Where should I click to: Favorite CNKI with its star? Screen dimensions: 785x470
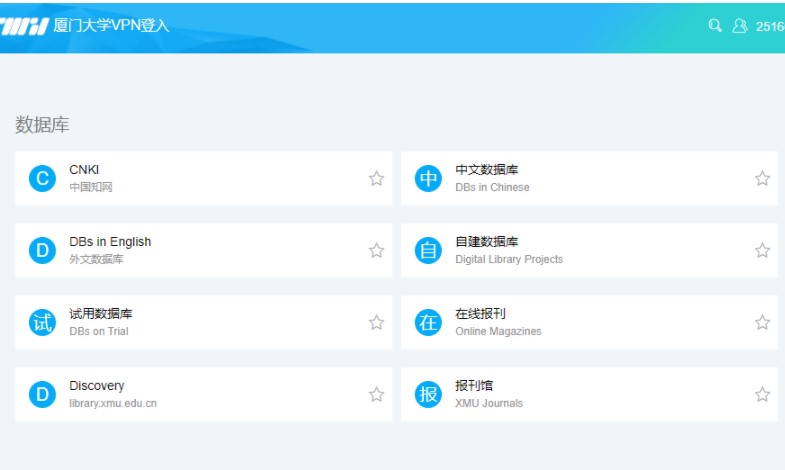[376, 178]
